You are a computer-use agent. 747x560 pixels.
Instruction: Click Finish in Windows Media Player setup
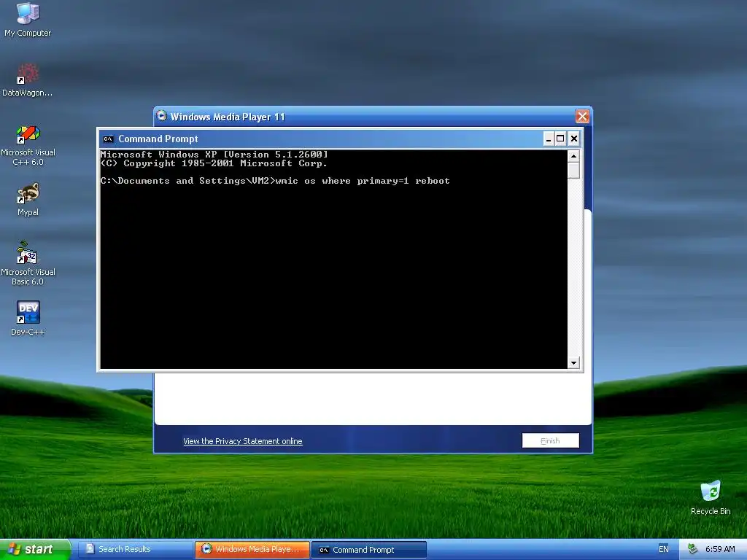550,441
